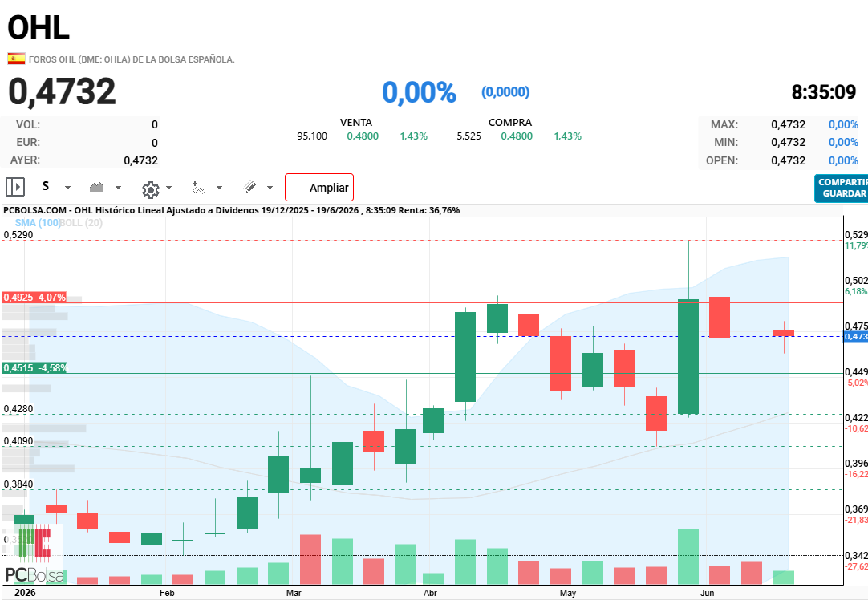This screenshot has height=600, width=868.
Task: Click the red 0,4925 4,07% resistance label
Action: click(x=34, y=298)
